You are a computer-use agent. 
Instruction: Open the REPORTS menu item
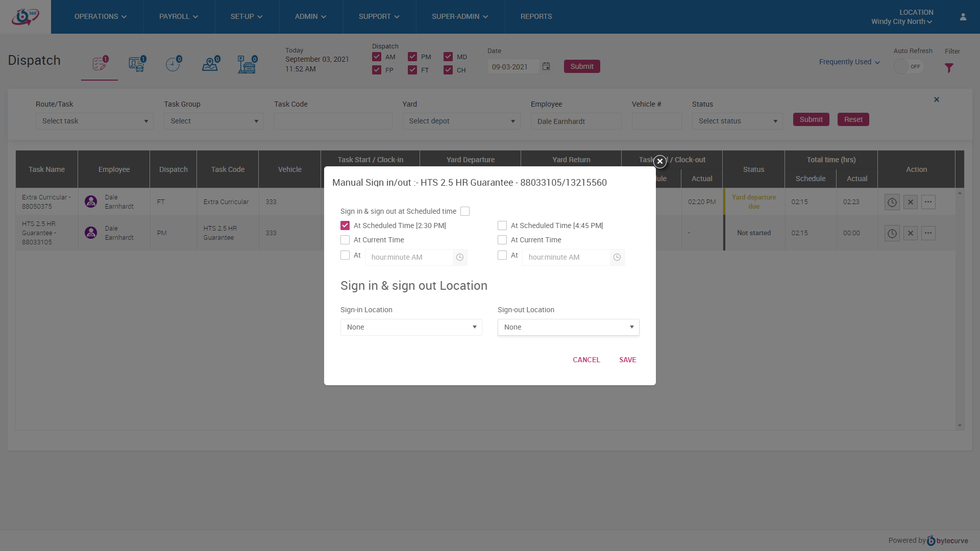(x=536, y=17)
